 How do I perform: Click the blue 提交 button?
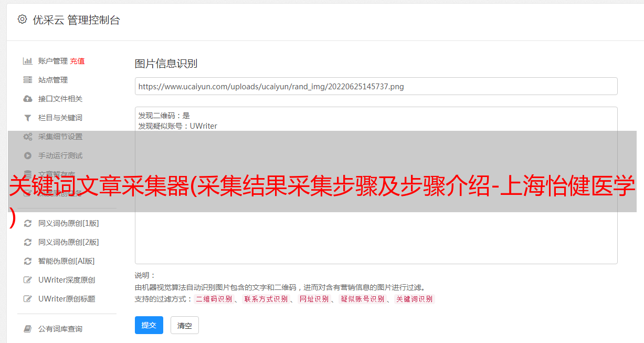click(x=149, y=325)
